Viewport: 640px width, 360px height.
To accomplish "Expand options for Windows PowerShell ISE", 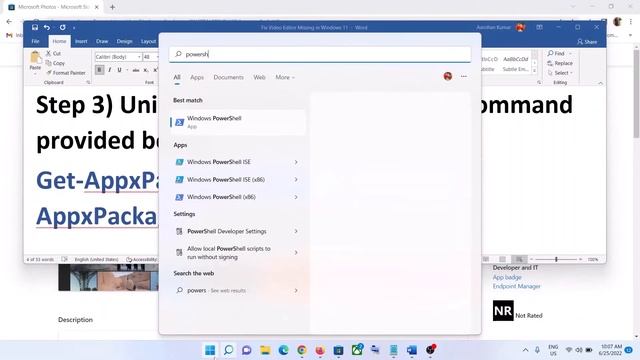I will (296, 162).
